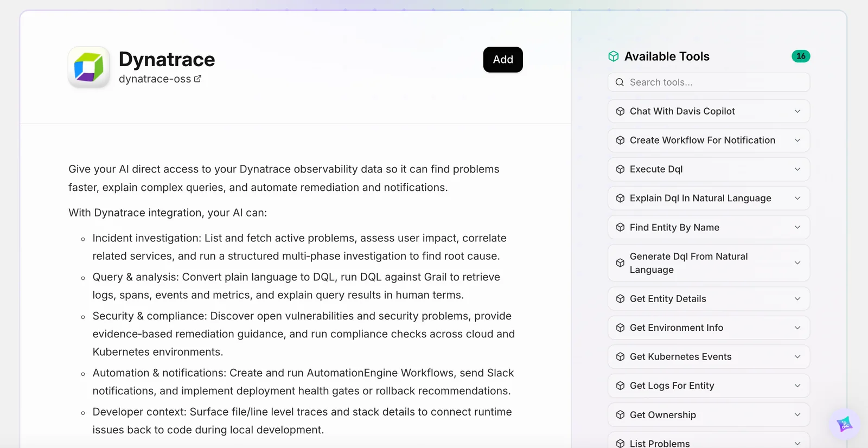Click the search magnifier icon

point(620,82)
